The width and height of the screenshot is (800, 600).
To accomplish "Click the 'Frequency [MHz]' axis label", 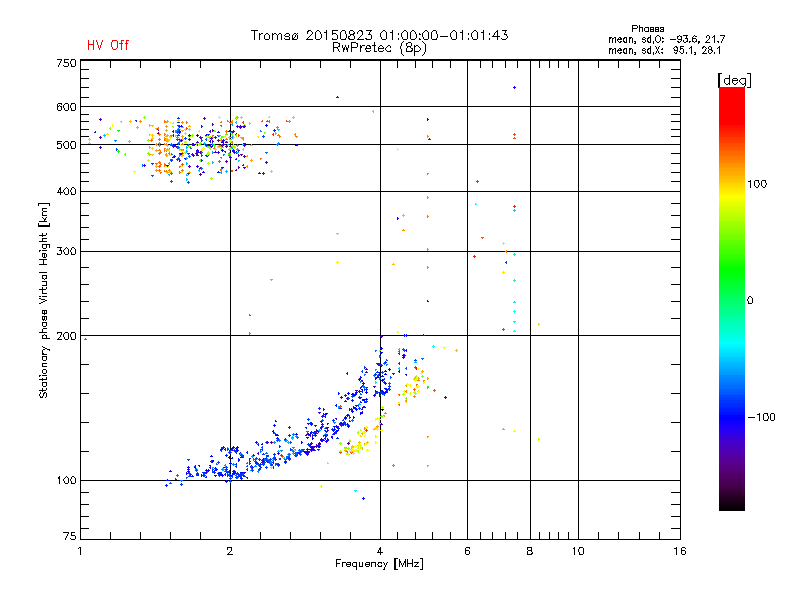I will coord(379,564).
